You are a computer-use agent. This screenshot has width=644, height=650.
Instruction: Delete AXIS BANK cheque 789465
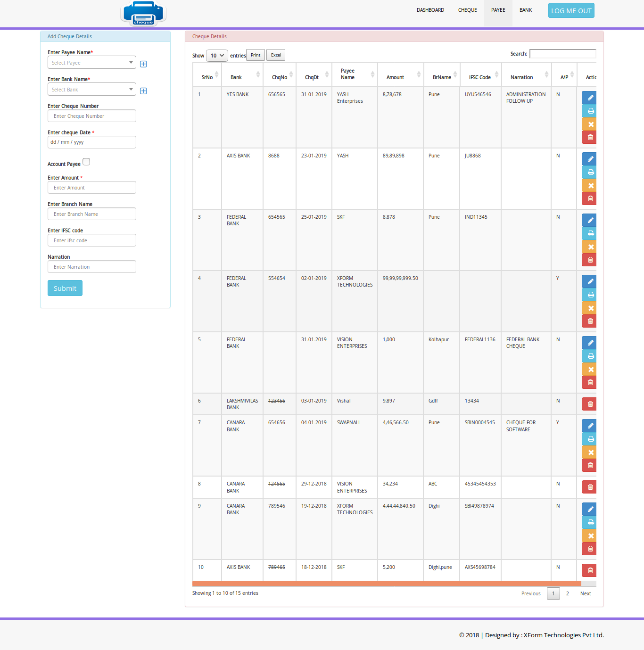point(589,570)
